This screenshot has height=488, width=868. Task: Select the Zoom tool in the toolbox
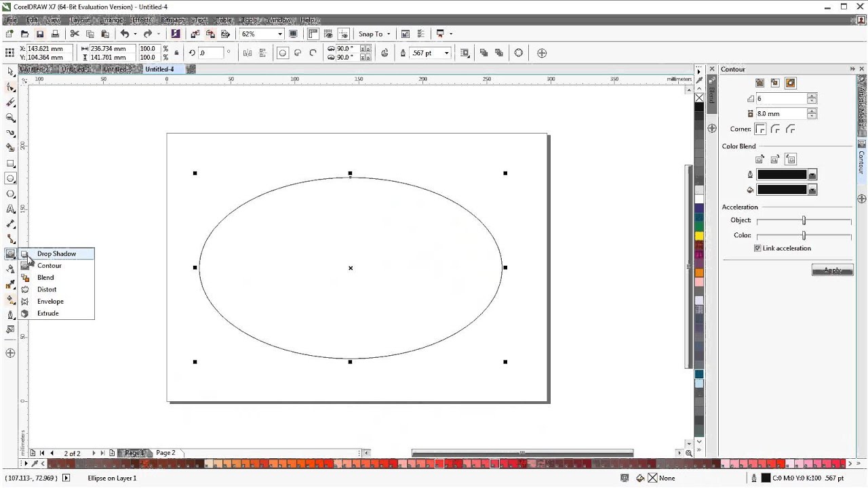pos(10,118)
